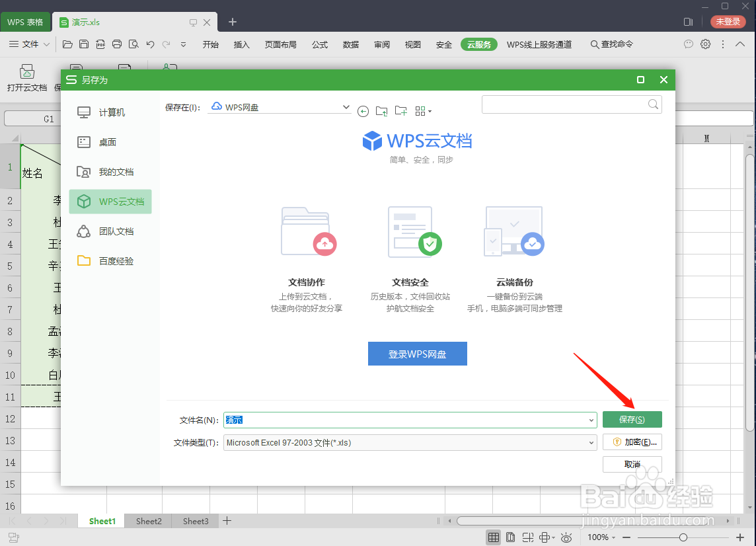Image resolution: width=756 pixels, height=546 pixels.
Task: Open the 插入 ribbon tab
Action: [x=242, y=44]
